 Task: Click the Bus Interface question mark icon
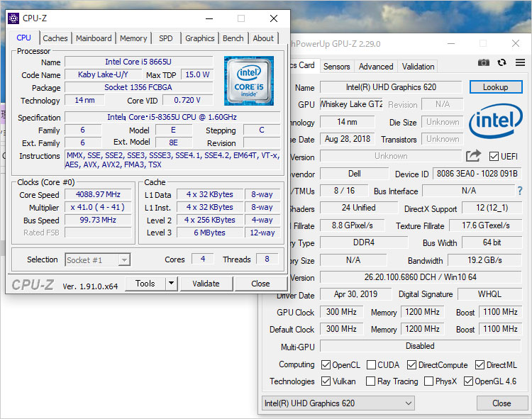pyautogui.click(x=520, y=191)
